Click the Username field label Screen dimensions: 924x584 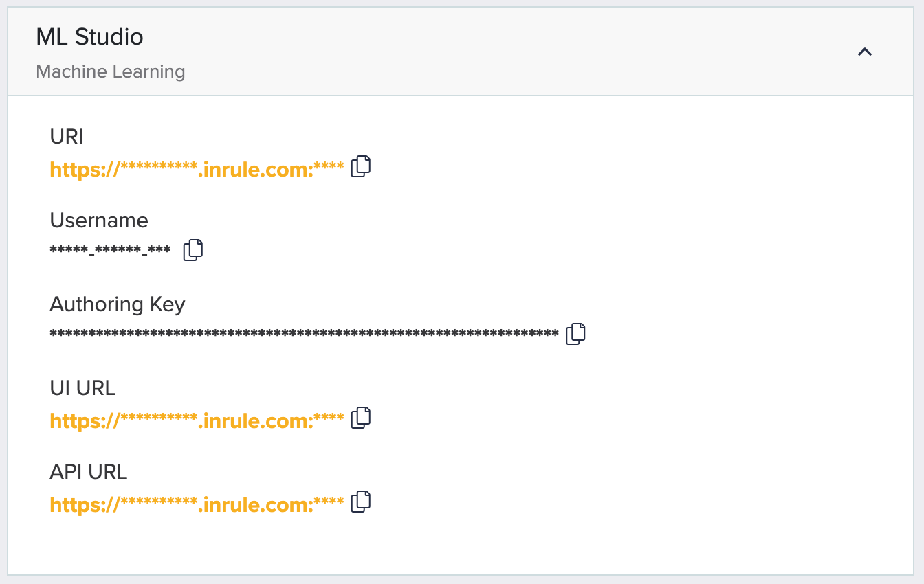click(99, 221)
